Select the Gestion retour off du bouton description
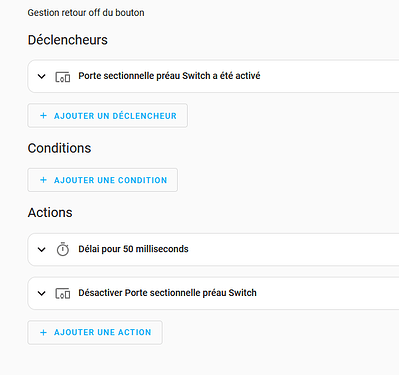Image resolution: width=399 pixels, height=375 pixels. click(86, 13)
